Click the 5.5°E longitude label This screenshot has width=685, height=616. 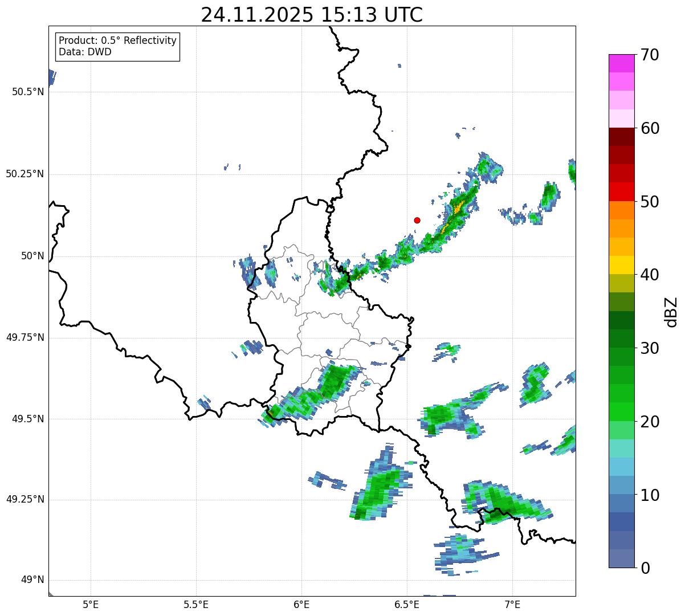pos(196,604)
